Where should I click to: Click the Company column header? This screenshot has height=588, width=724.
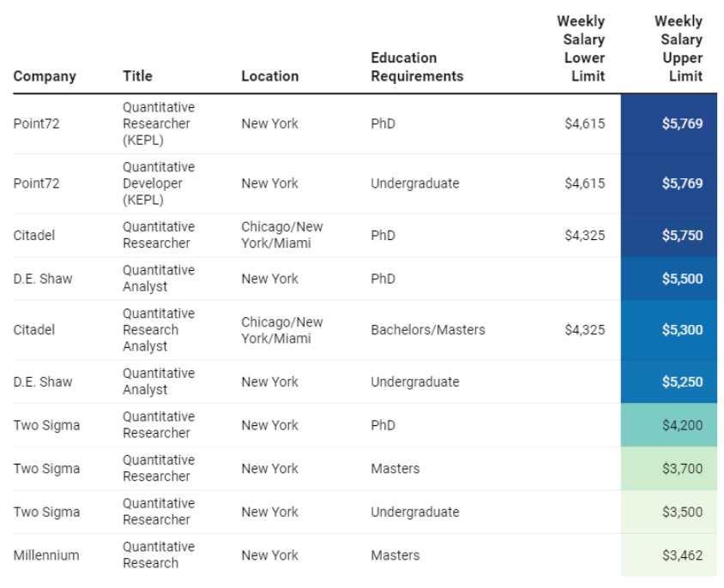click(45, 76)
